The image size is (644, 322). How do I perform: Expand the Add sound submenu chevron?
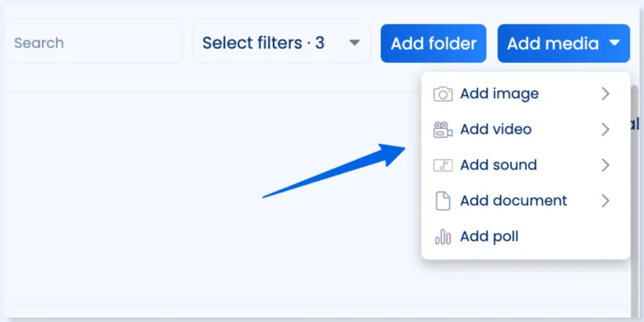[605, 165]
